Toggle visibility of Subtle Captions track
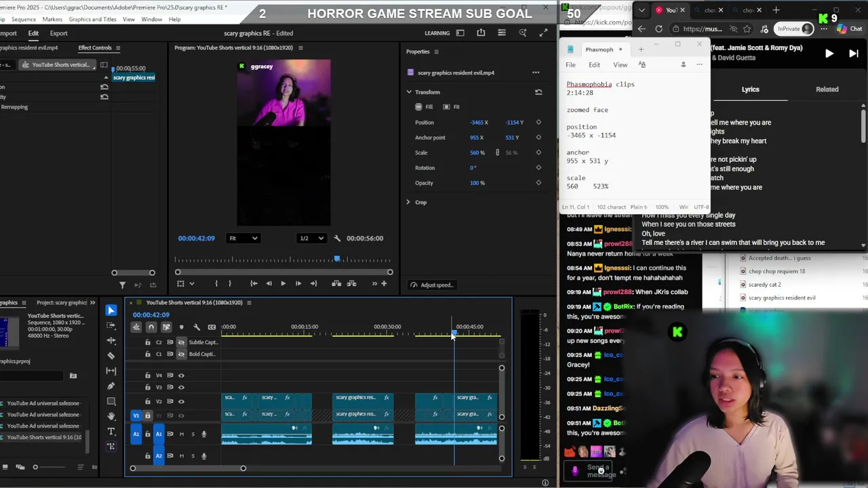This screenshot has width=868, height=488. click(181, 342)
